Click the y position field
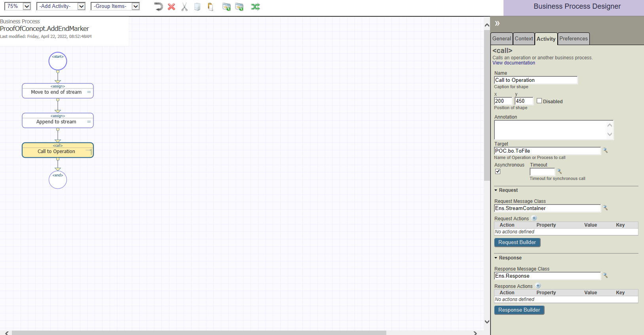The image size is (644, 335). coord(524,101)
